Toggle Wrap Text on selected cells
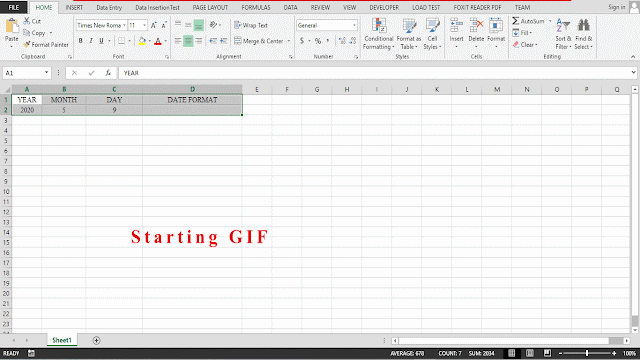This screenshot has width=640, height=360. [251, 25]
